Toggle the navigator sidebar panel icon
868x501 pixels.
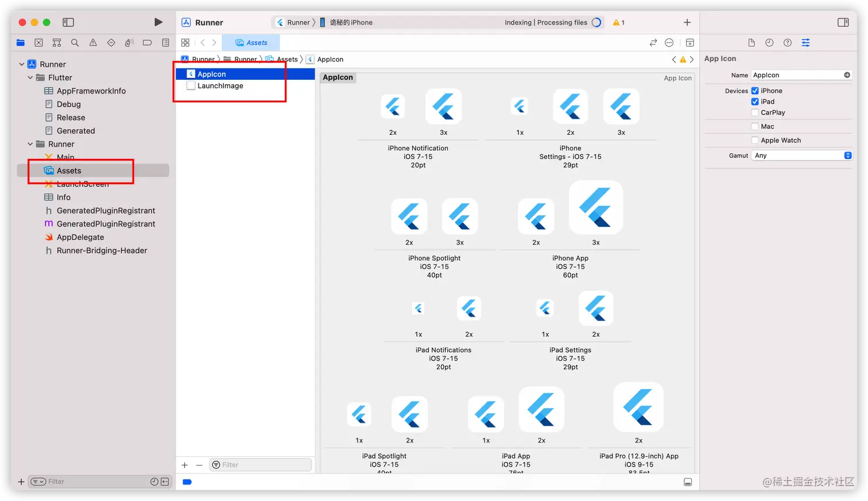[x=68, y=22]
